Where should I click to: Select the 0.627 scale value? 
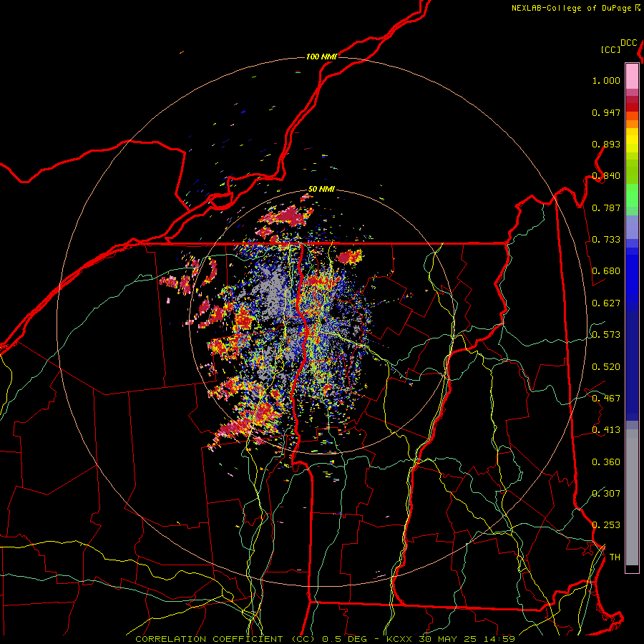click(x=606, y=303)
